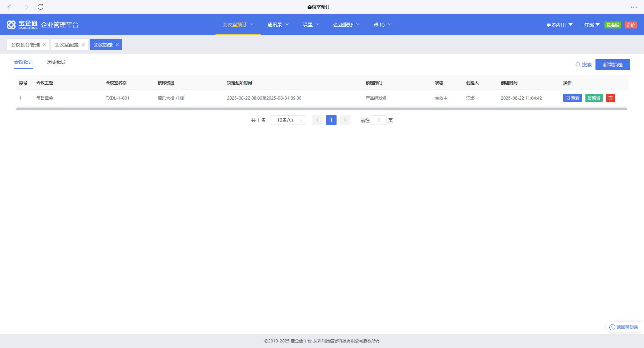
Task: Return to mobile via 返回移动端
Action: pyautogui.click(x=624, y=327)
